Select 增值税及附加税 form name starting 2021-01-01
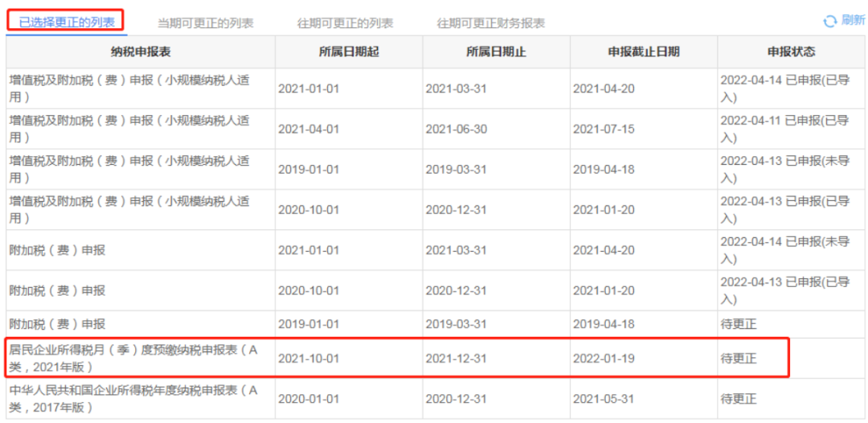This screenshot has height=423, width=868. [x=129, y=88]
